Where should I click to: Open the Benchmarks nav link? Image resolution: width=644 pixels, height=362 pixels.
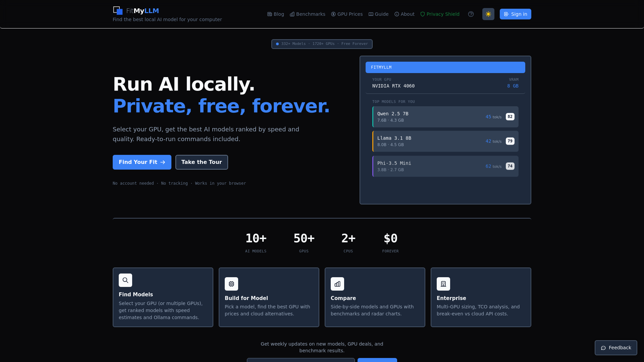tap(308, 14)
